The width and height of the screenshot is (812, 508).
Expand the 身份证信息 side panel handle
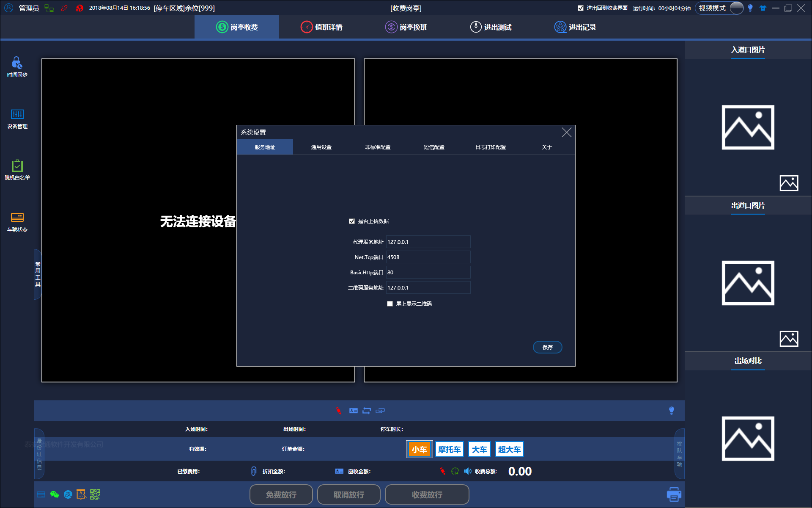(x=39, y=454)
